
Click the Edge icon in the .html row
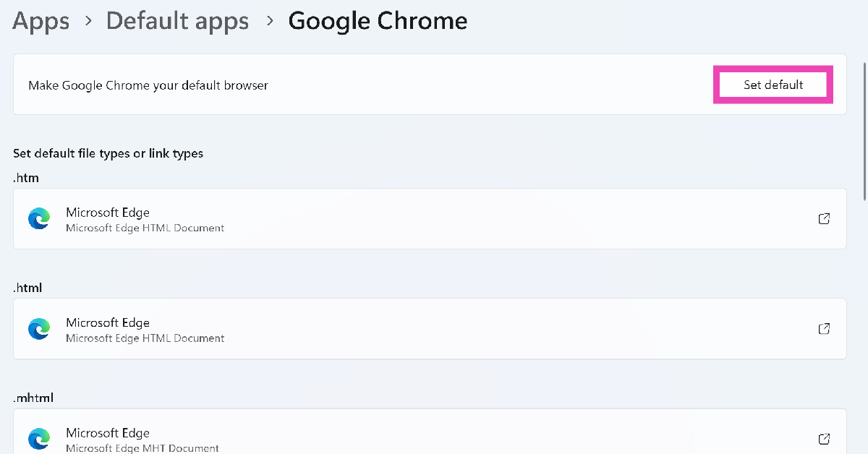[x=39, y=329]
